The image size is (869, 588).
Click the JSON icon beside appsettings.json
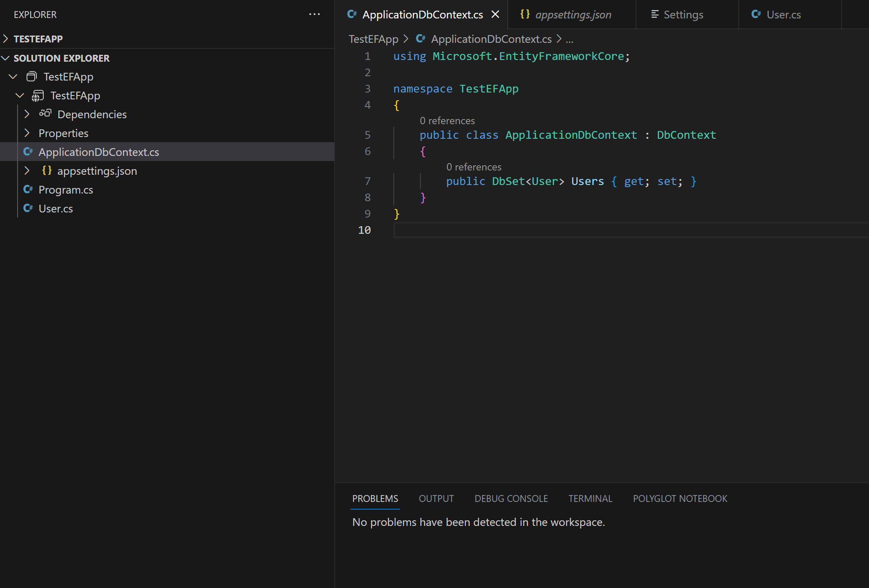(47, 170)
